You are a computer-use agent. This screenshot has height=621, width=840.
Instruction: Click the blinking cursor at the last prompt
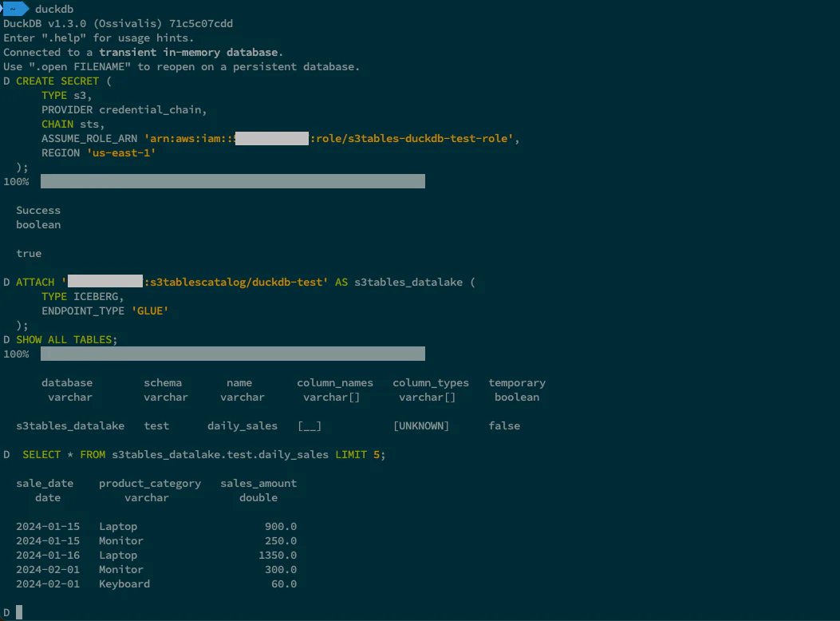tap(19, 612)
